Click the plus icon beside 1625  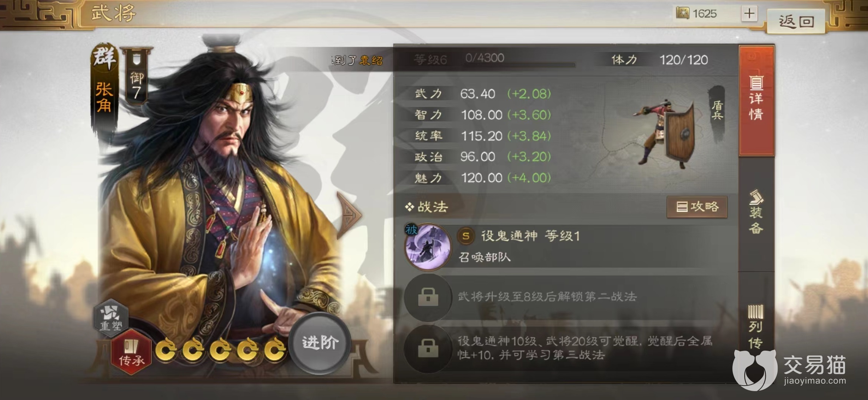pyautogui.click(x=749, y=14)
